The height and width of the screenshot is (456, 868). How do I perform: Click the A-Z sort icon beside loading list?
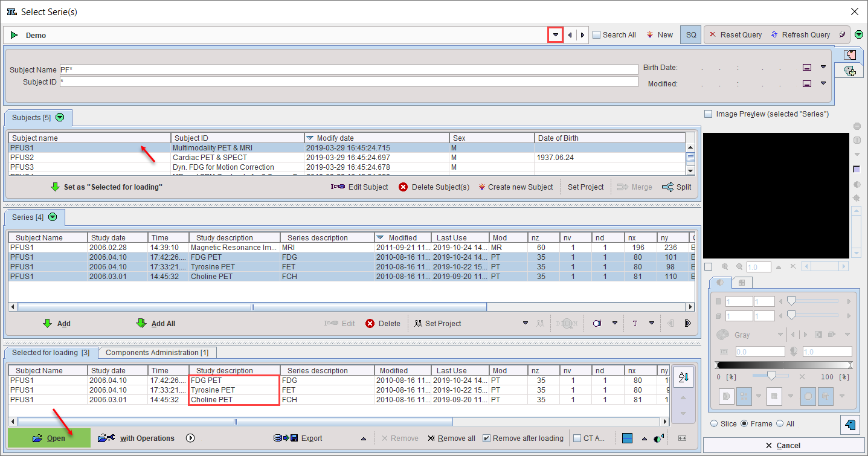point(683,377)
